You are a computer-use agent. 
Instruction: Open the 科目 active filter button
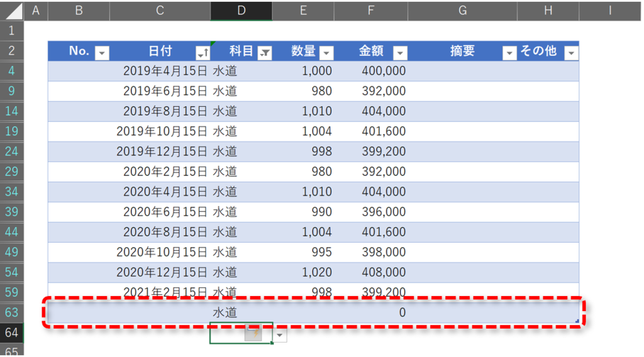pyautogui.click(x=265, y=53)
